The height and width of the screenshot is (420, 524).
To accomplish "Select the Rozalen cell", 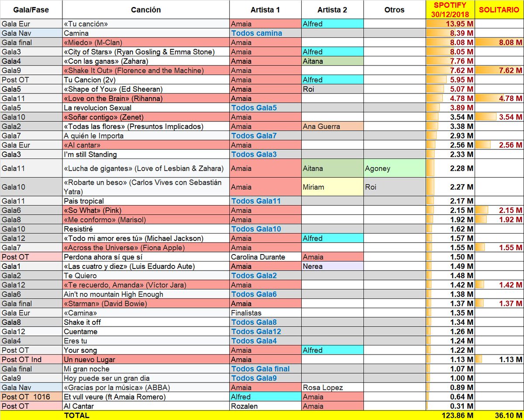I will coord(265,406).
